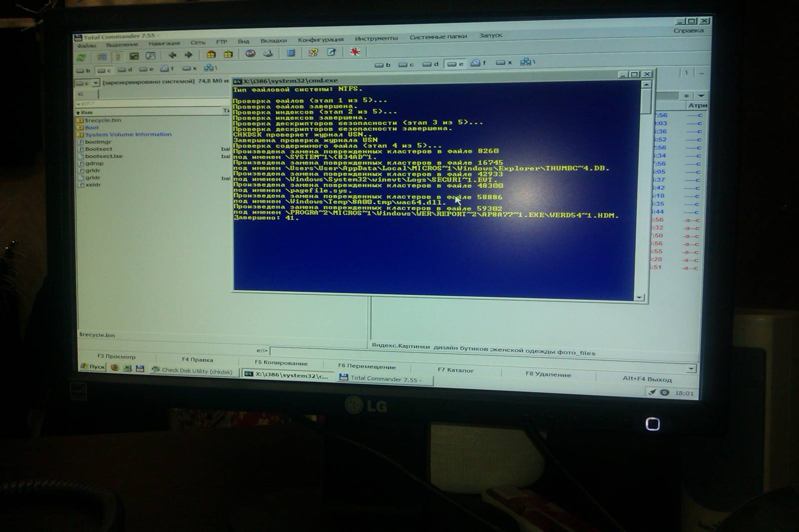
Task: Select drive d in left drive bar
Action: [125, 70]
